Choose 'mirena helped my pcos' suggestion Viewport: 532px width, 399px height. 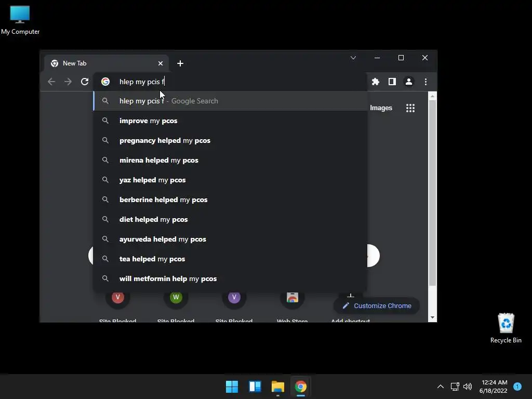pyautogui.click(x=230, y=160)
